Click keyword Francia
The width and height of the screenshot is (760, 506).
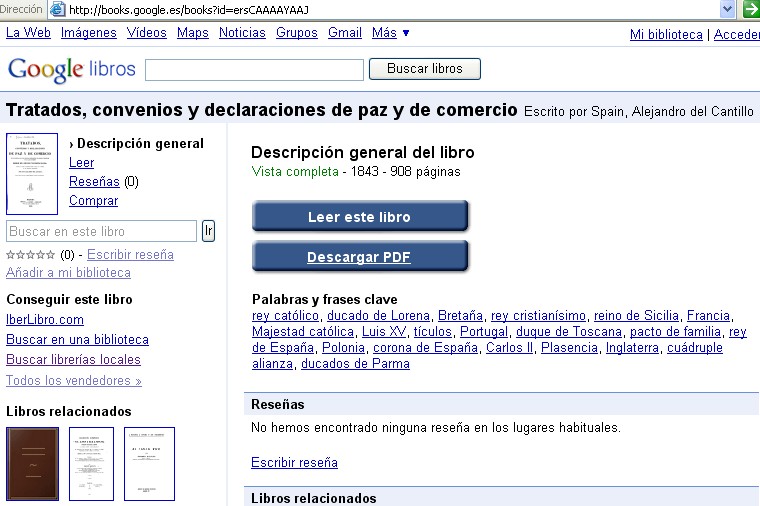708,316
